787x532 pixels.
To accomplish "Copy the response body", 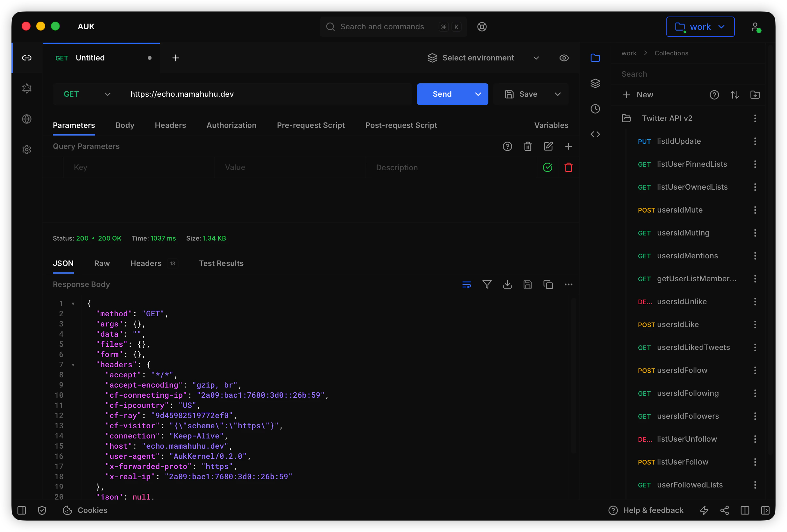I will click(x=548, y=284).
